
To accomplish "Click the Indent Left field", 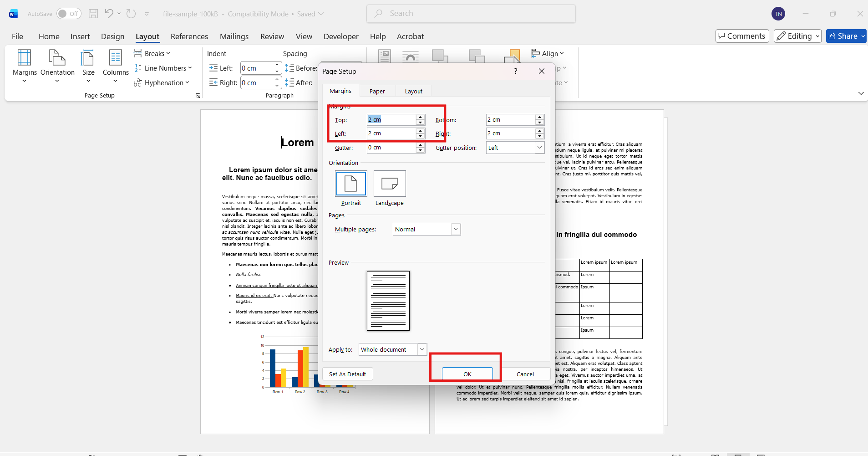I will click(x=257, y=68).
